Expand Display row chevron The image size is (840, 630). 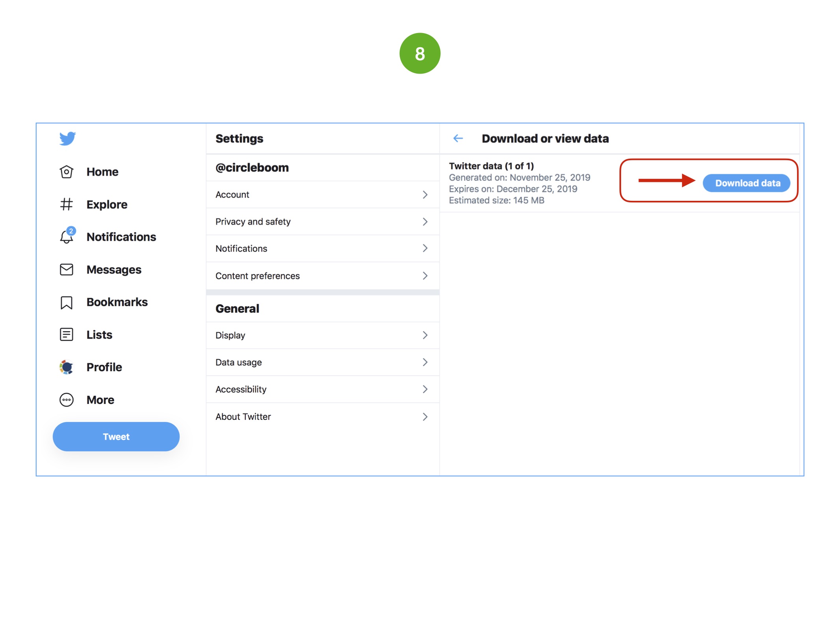(425, 335)
